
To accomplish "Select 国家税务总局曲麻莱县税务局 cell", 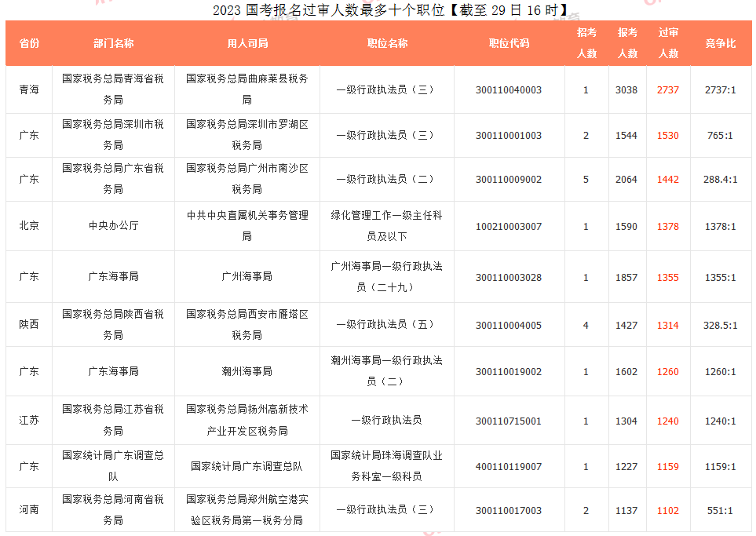I will click(247, 89).
